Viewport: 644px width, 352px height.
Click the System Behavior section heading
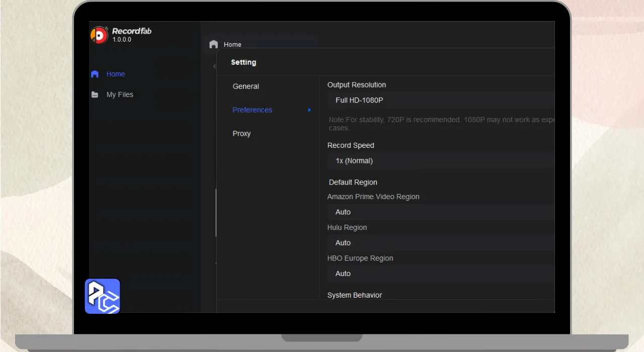[355, 295]
